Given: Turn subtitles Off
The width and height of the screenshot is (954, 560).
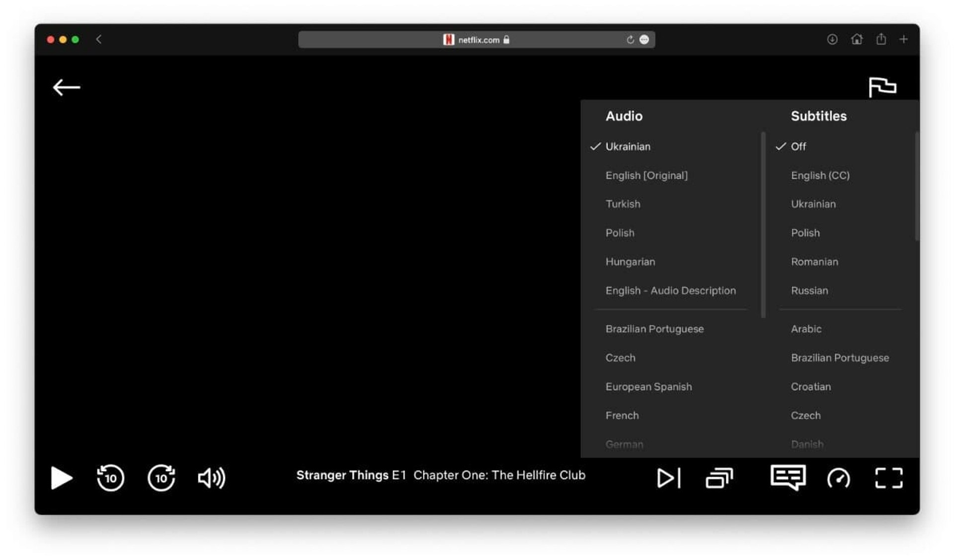Looking at the screenshot, I should pos(798,146).
